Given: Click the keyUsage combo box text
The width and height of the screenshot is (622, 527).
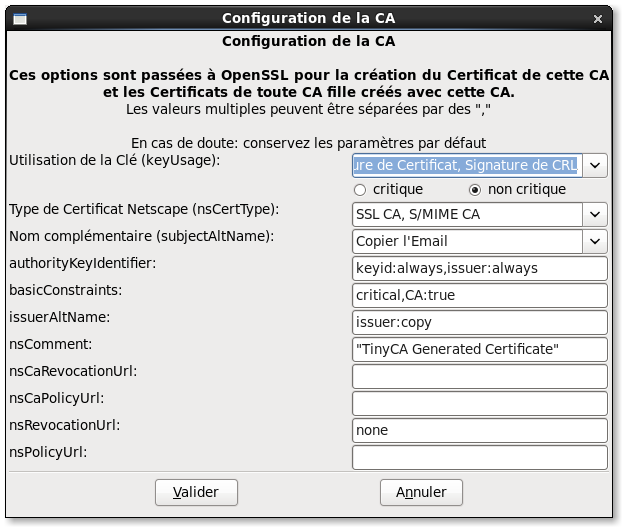Looking at the screenshot, I should coord(466,164).
